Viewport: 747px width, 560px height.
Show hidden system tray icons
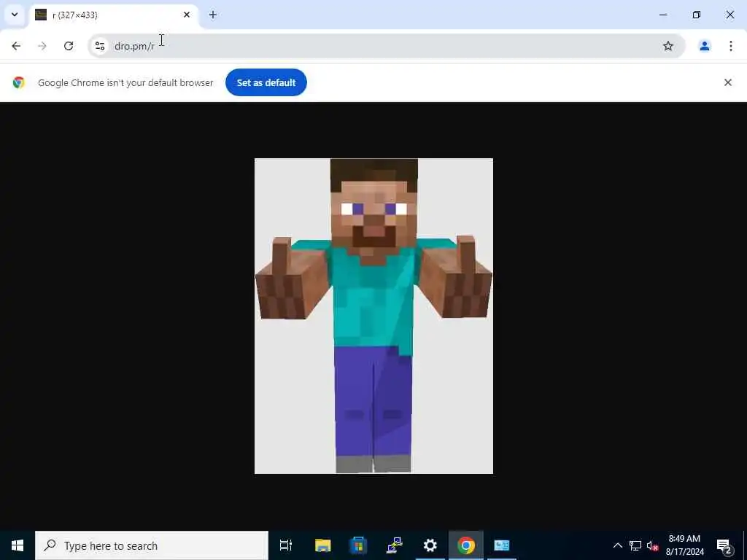coord(617,545)
